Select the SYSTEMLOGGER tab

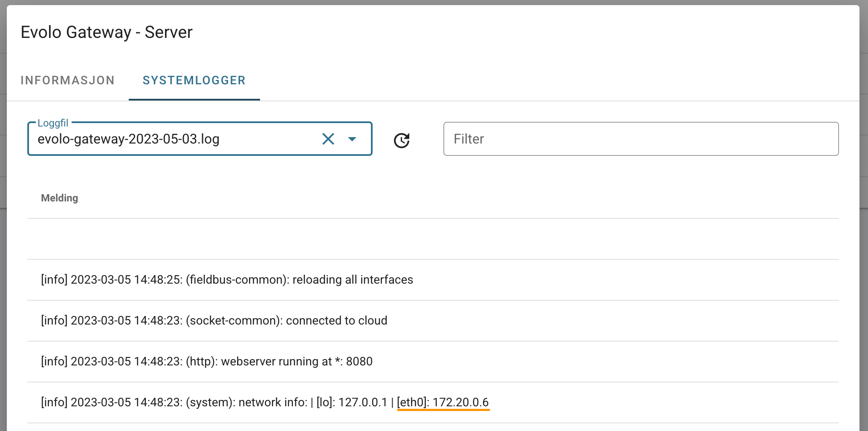(x=194, y=80)
